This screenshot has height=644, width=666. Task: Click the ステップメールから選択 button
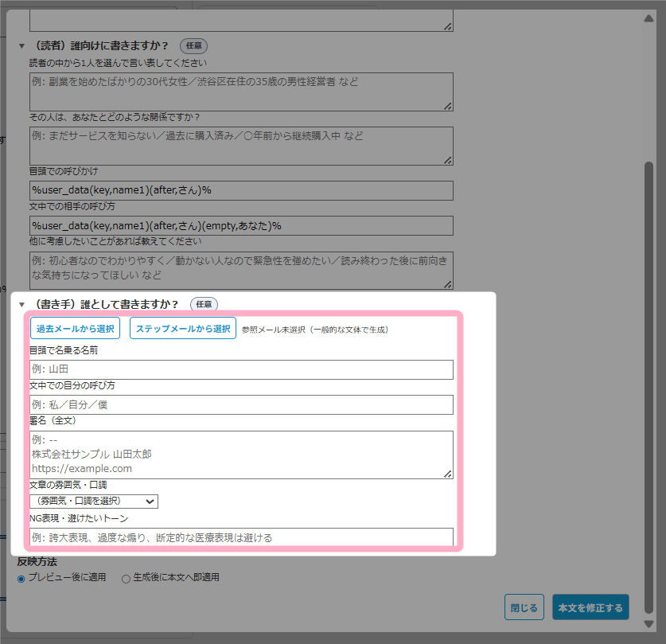[x=183, y=329]
